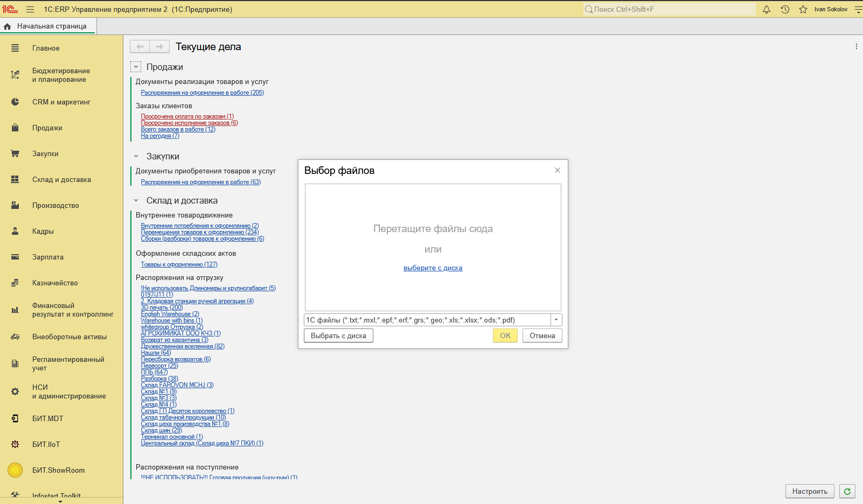The height and width of the screenshot is (504, 863).
Task: Open НСИ и администрирование section
Action: coord(68,391)
